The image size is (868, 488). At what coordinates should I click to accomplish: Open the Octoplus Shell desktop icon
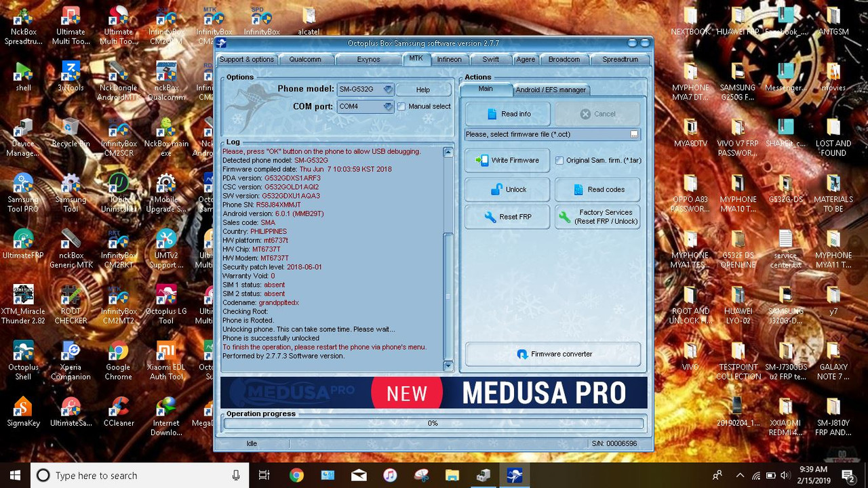[23, 359]
